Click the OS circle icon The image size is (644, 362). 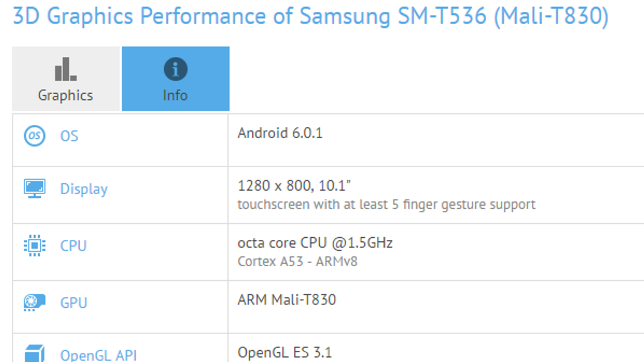click(x=35, y=136)
